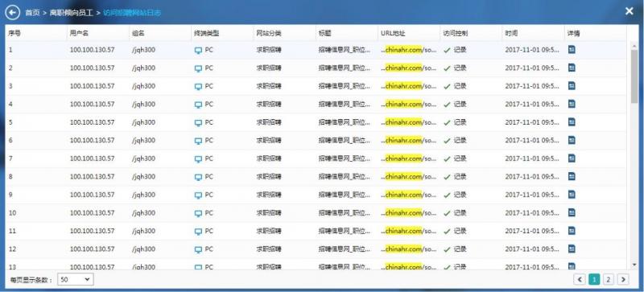Screen dimensions: 644x292
Task: Open details icon for row 10
Action: [x=572, y=212]
